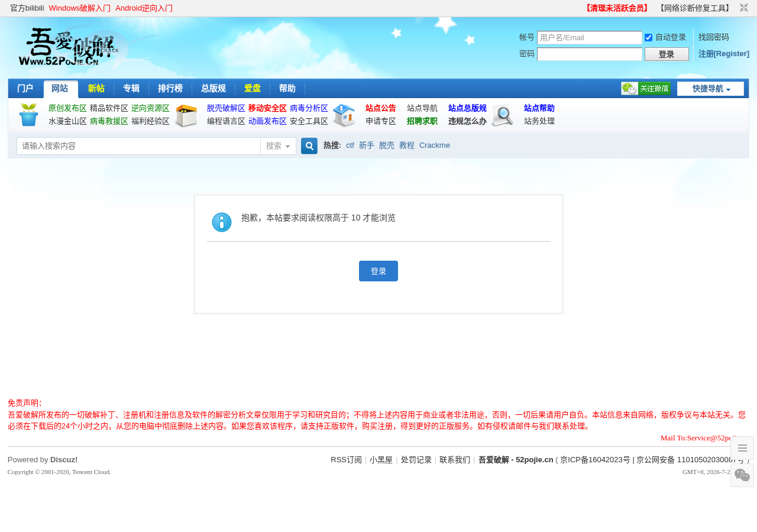Open the 站点公告 link

click(381, 108)
